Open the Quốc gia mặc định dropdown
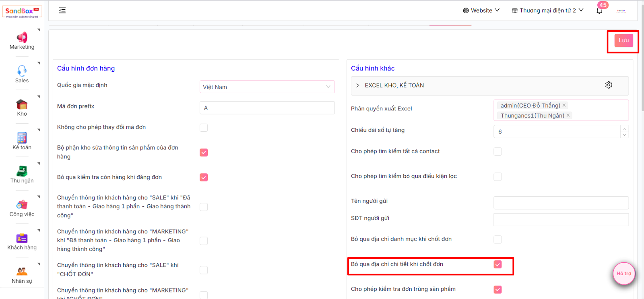Screen dimensions: 644x299 (x=267, y=87)
